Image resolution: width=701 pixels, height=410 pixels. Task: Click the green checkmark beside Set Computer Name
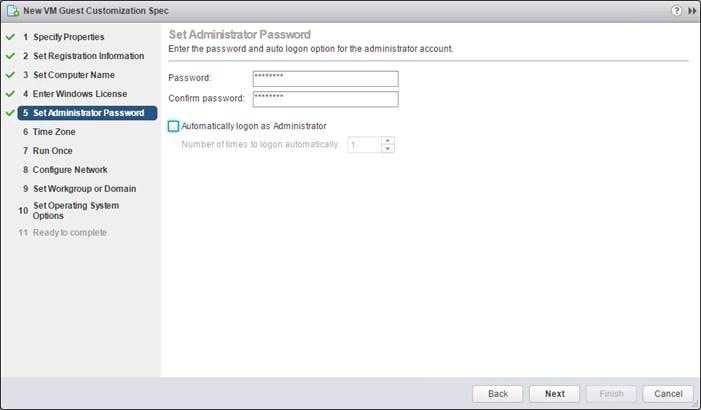tap(10, 75)
